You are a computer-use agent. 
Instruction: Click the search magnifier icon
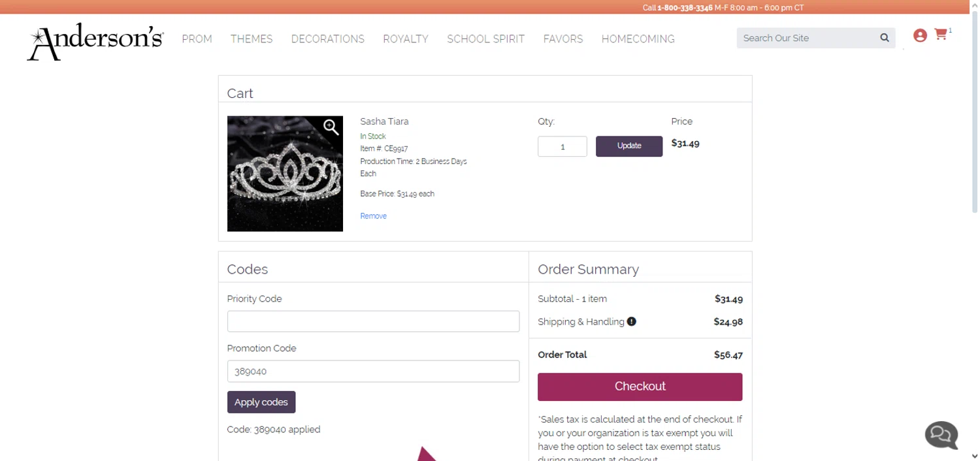885,38
